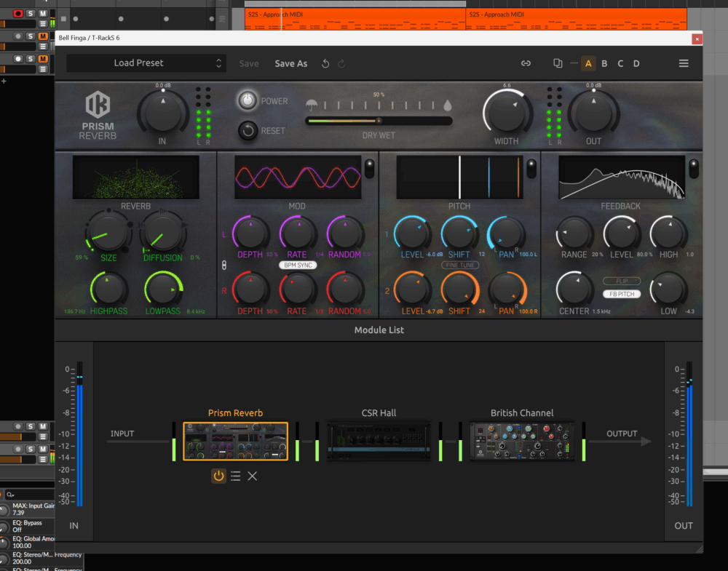
Task: Click the chain link icon
Action: [526, 63]
